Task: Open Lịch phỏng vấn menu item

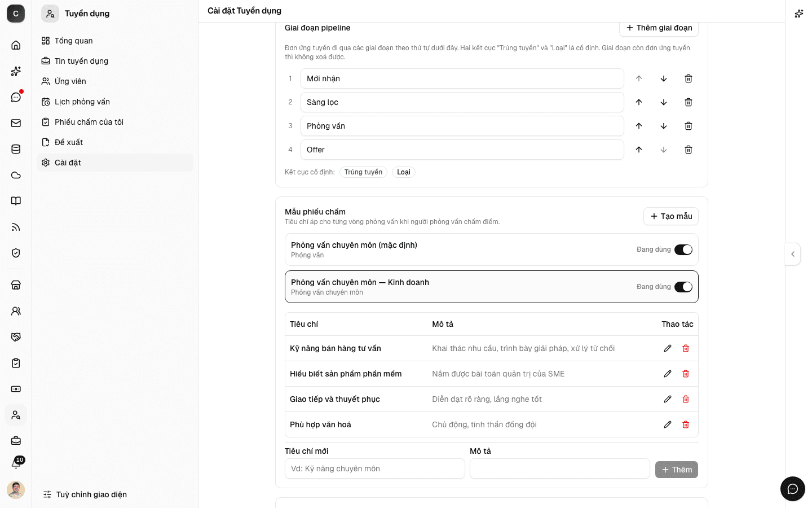Action: 115,102
